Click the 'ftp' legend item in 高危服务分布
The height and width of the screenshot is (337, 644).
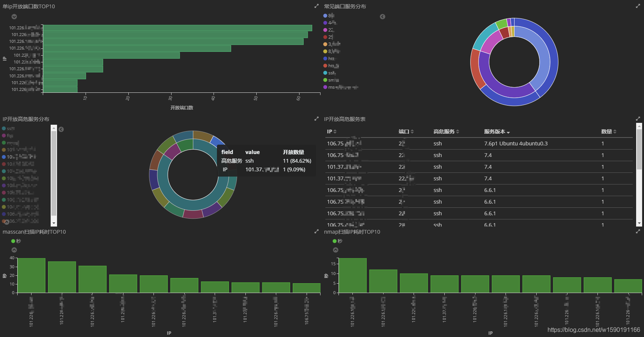coord(8,136)
